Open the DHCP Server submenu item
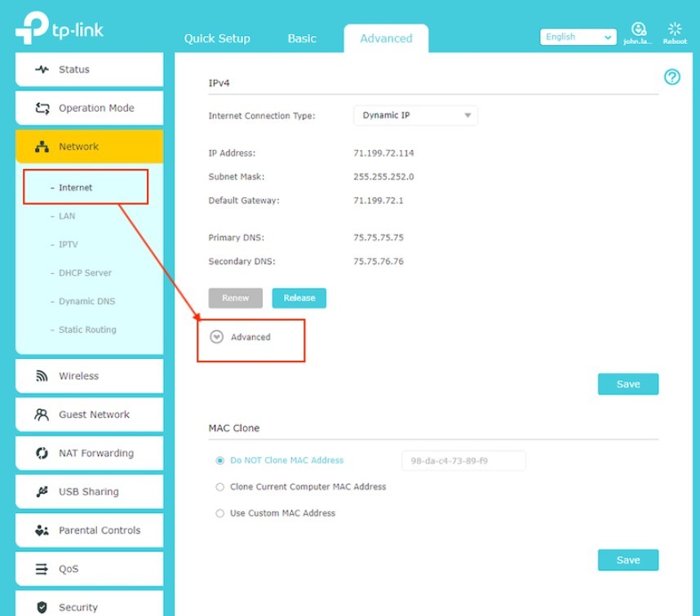700x616 pixels. tap(85, 273)
